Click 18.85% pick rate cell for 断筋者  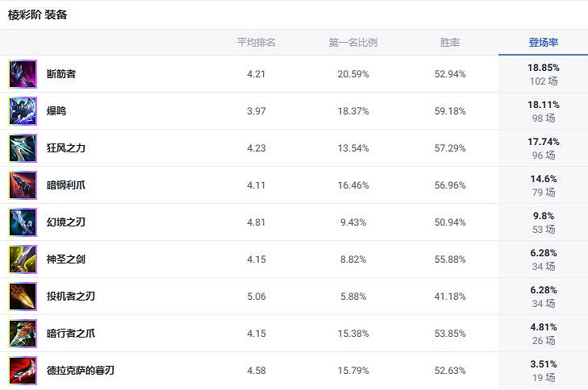544,68
